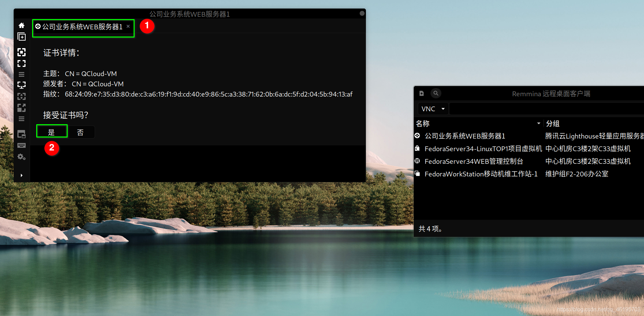Select 公司业务系统WEB服务器1 row in Remmina list
The height and width of the screenshot is (316, 644).
pyautogui.click(x=529, y=136)
